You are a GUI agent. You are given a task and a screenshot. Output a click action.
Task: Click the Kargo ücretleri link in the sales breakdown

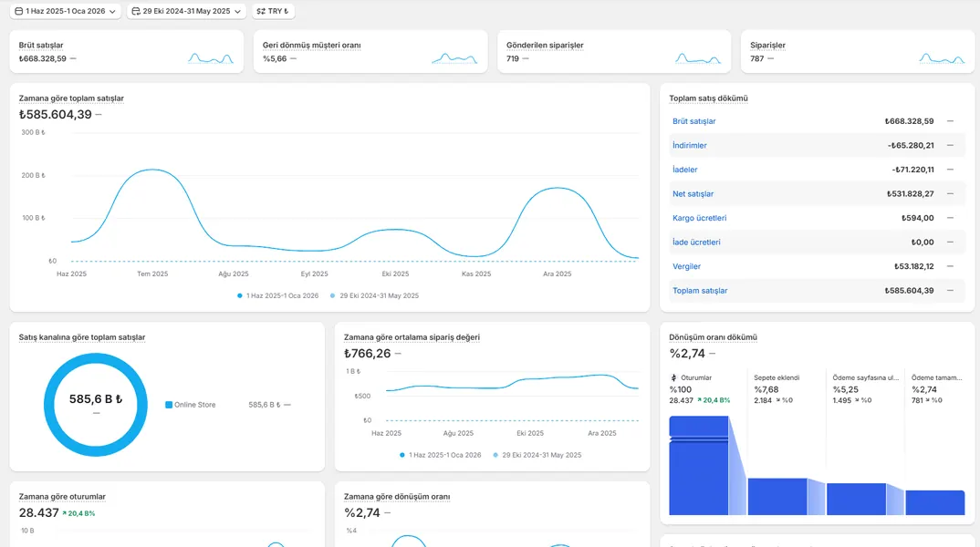pyautogui.click(x=699, y=218)
